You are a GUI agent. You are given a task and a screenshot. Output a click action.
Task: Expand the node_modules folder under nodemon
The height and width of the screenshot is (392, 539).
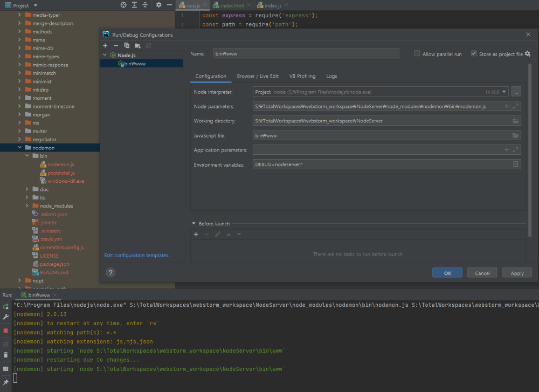(x=27, y=205)
